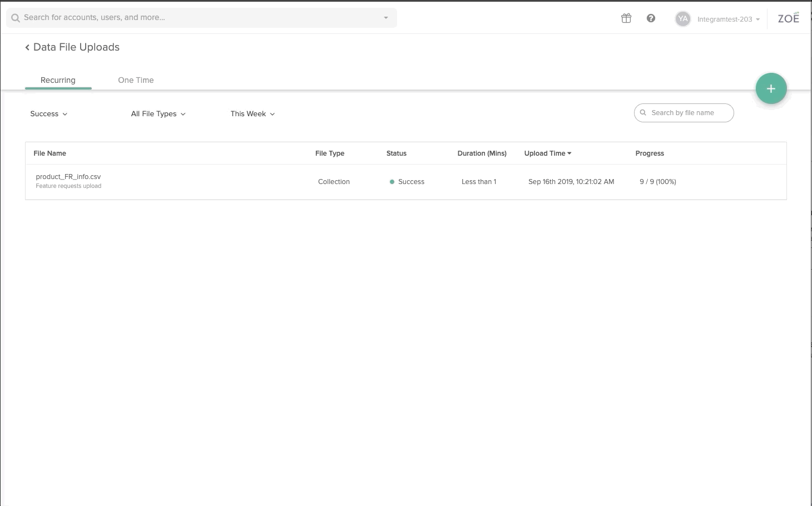Go back with the Data File Uploads chevron
812x506 pixels.
click(x=27, y=47)
